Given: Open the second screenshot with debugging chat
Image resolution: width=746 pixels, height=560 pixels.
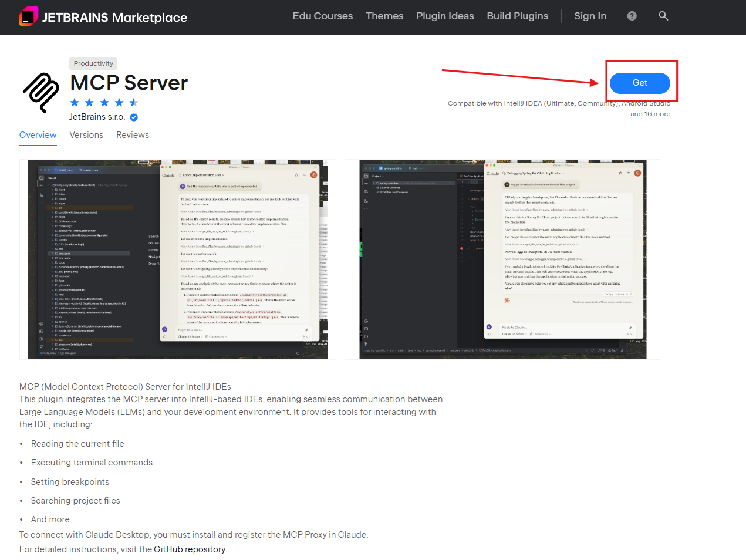Looking at the screenshot, I should tap(503, 259).
